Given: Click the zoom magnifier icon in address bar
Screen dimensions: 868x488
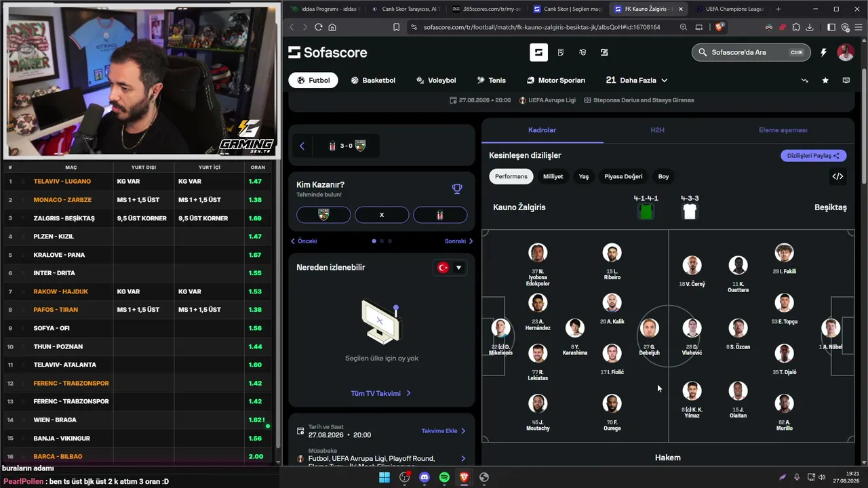Looking at the screenshot, I should (x=684, y=27).
